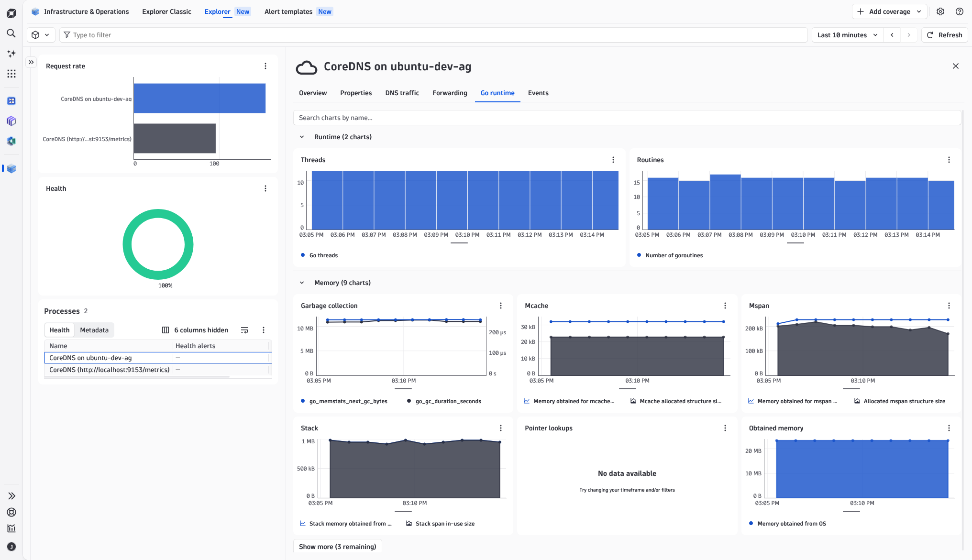Open the blue dashboards app icon in sidebar
972x560 pixels.
point(11,101)
